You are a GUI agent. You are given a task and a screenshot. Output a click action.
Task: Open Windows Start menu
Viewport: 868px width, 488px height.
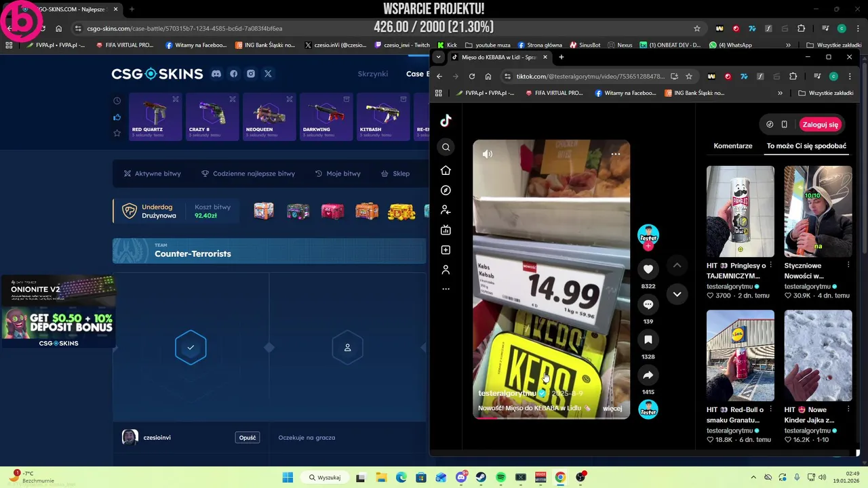pos(288,477)
